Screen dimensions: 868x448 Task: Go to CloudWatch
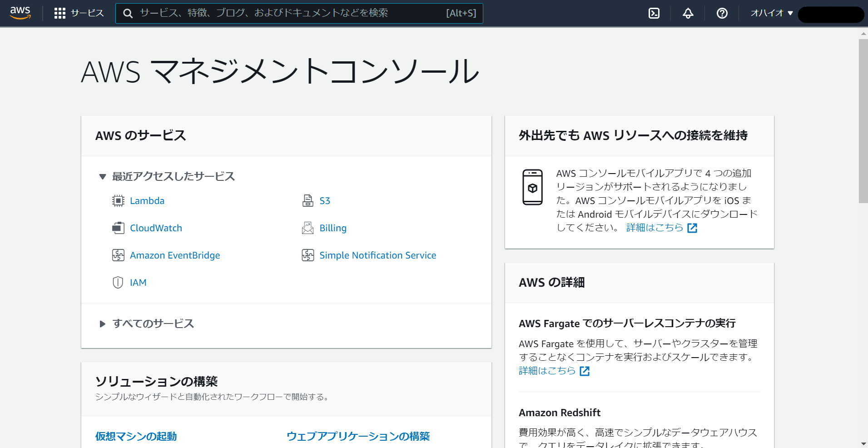pos(156,228)
